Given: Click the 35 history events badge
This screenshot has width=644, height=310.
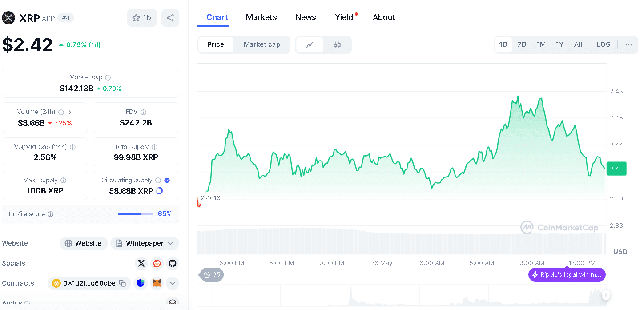Looking at the screenshot, I should click(x=212, y=275).
